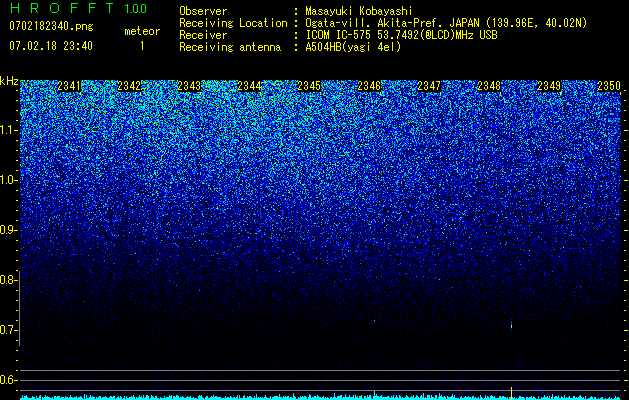Click time marker 2347
The image size is (629, 400).
(429, 86)
